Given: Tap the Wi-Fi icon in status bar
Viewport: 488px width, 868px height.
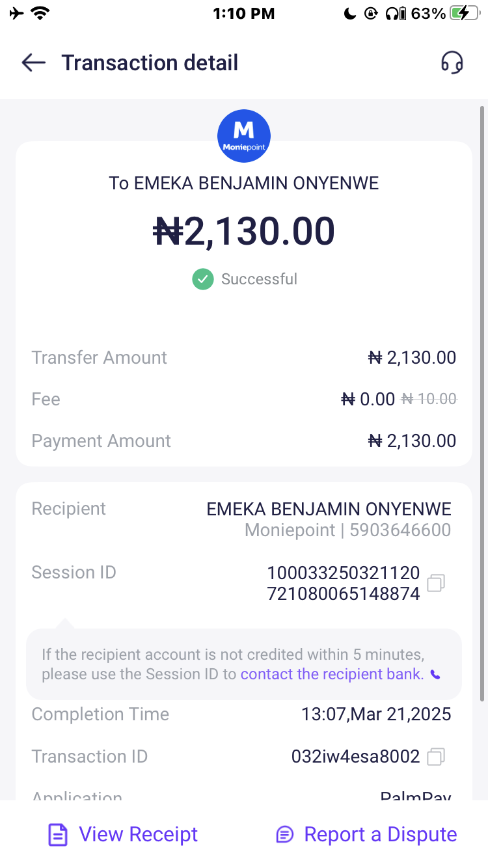Looking at the screenshot, I should (41, 14).
